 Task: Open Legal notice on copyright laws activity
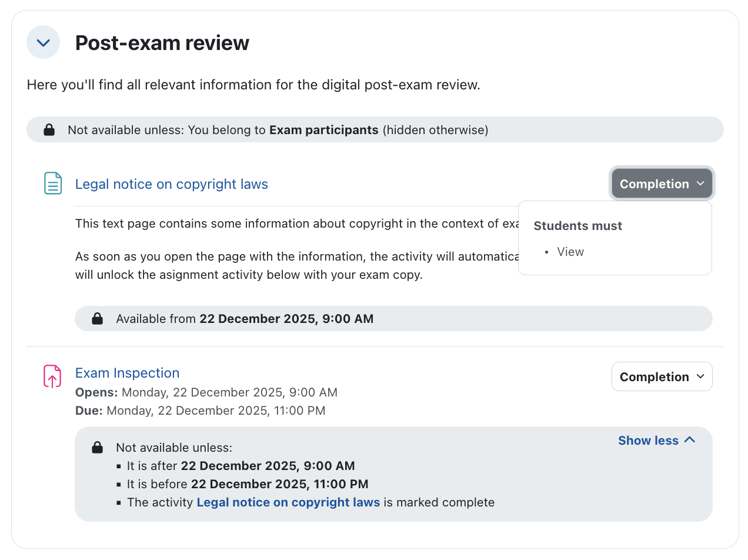coord(171,184)
